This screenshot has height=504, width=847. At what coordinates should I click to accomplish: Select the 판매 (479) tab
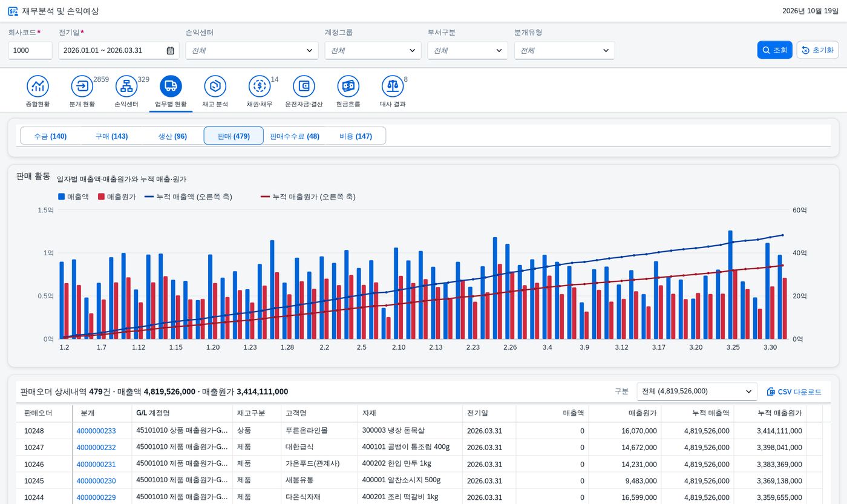pyautogui.click(x=234, y=136)
